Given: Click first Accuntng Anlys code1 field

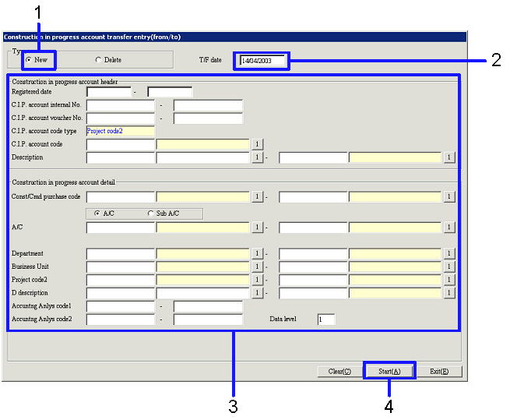Looking at the screenshot, I should [x=121, y=306].
